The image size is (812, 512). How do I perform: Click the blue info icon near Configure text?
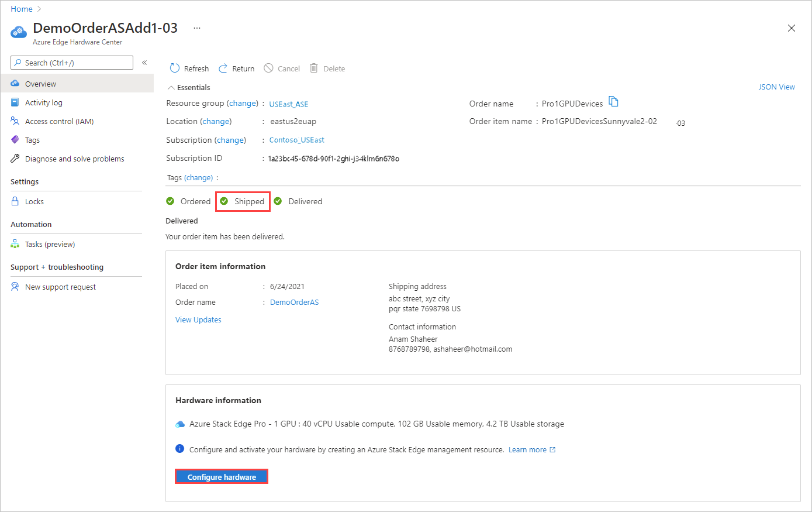(x=180, y=449)
